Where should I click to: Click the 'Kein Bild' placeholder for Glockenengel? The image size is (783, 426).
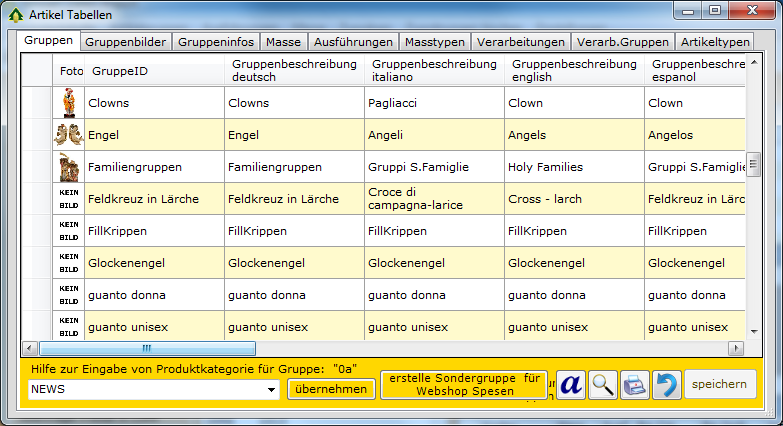click(68, 263)
